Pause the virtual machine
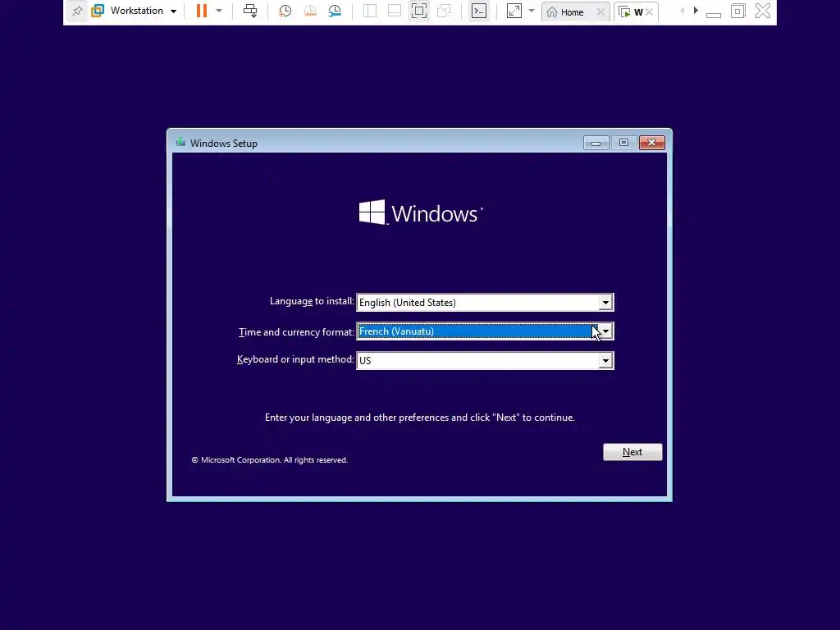This screenshot has width=840, height=630. pyautogui.click(x=202, y=11)
